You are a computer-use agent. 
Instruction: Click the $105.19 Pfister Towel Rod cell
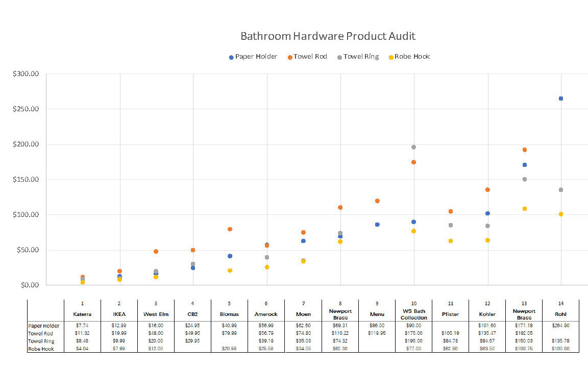click(450, 333)
